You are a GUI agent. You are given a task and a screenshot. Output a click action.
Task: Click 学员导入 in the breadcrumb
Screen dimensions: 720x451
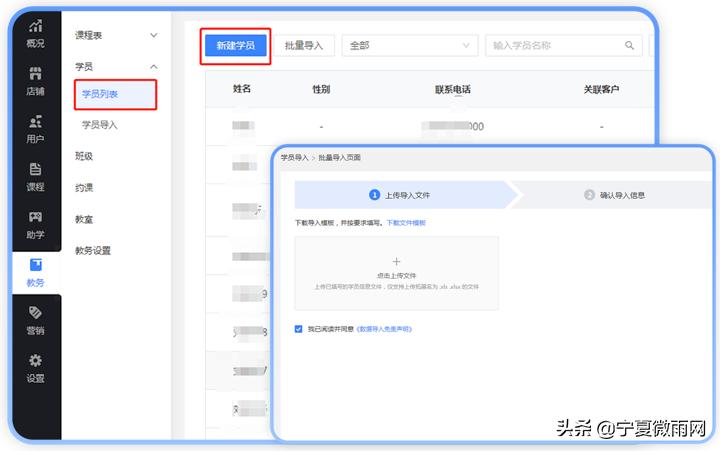pos(294,158)
